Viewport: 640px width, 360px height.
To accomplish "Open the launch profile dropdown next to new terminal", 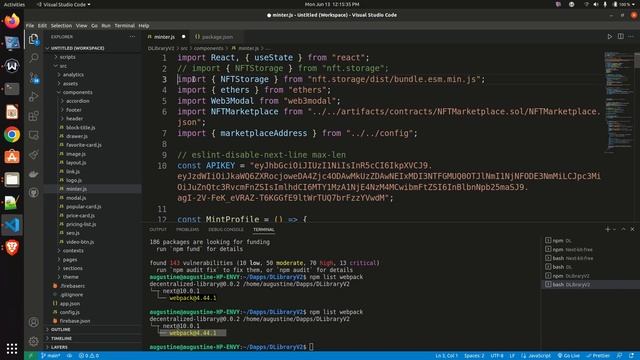I will (614, 229).
